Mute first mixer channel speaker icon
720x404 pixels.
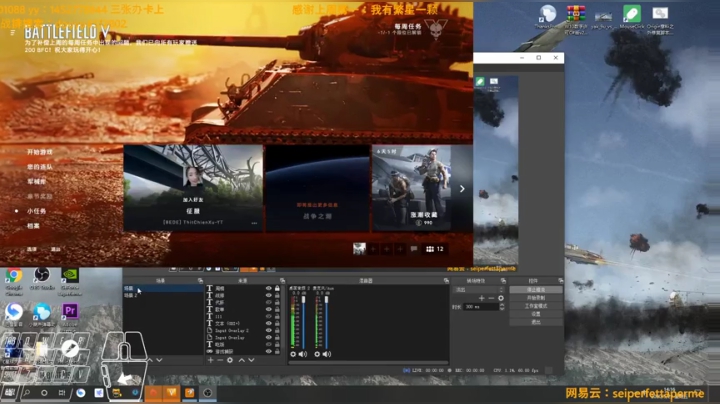pos(303,354)
